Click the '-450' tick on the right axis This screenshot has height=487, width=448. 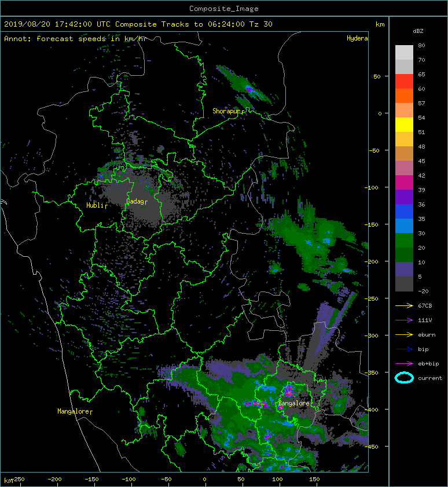click(x=372, y=447)
